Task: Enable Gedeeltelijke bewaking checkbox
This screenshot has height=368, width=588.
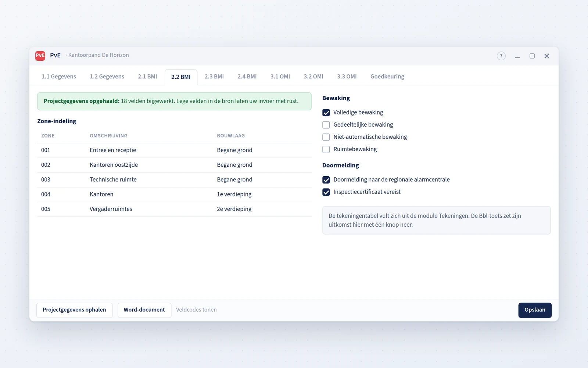Action: [x=326, y=125]
